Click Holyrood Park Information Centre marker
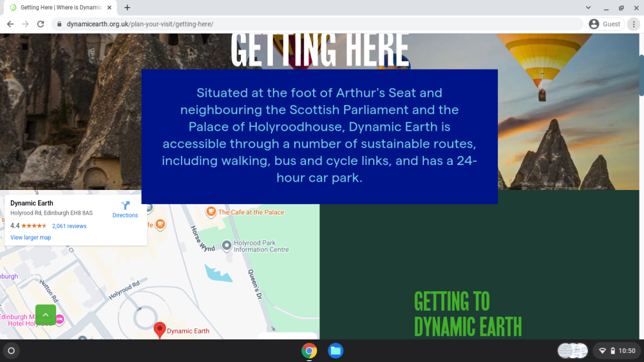Image resolution: width=644 pixels, height=362 pixels. click(227, 245)
